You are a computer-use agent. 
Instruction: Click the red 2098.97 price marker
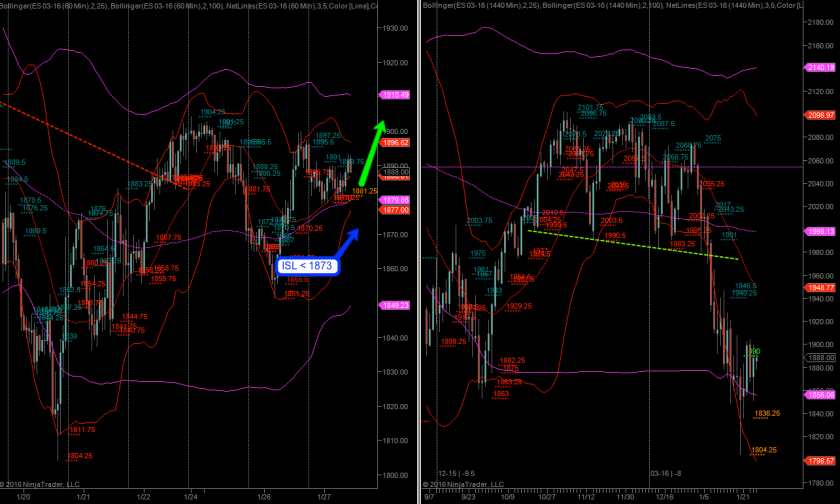pyautogui.click(x=821, y=115)
